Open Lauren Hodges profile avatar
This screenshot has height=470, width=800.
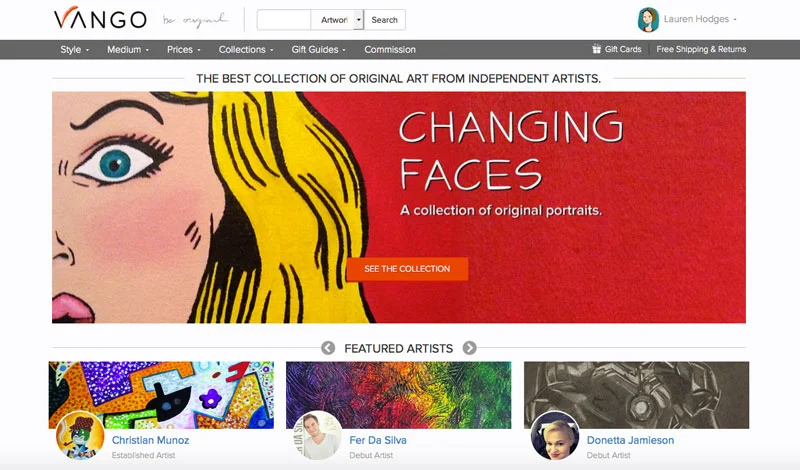648,20
